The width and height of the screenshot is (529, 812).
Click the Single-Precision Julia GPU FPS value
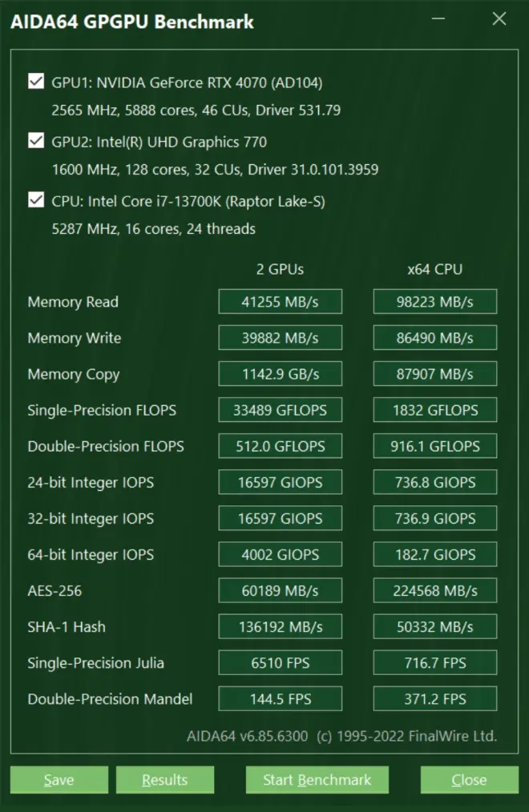click(x=280, y=663)
